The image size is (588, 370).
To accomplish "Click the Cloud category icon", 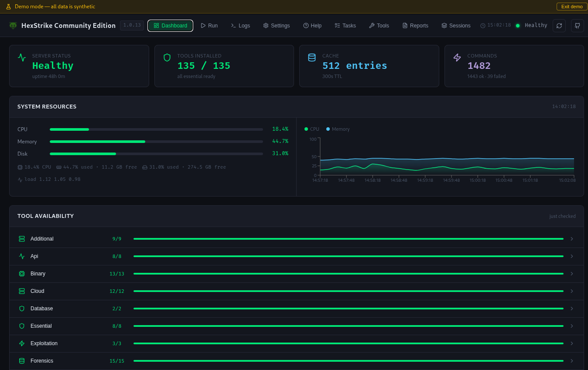I will (x=22, y=291).
